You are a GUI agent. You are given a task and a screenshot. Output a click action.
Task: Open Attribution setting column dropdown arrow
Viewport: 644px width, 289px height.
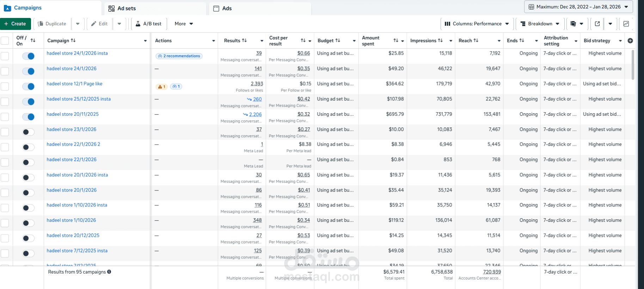[576, 41]
